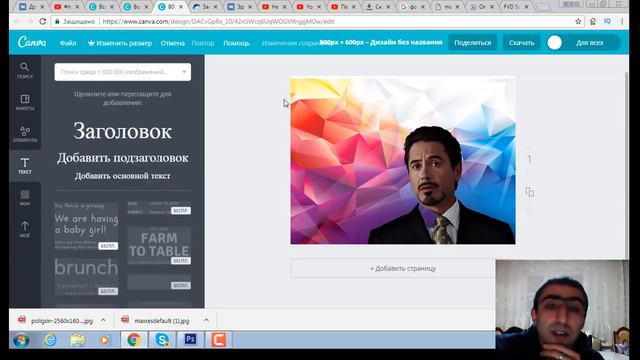
Task: Add a Заголовок heading text
Action: (x=122, y=131)
